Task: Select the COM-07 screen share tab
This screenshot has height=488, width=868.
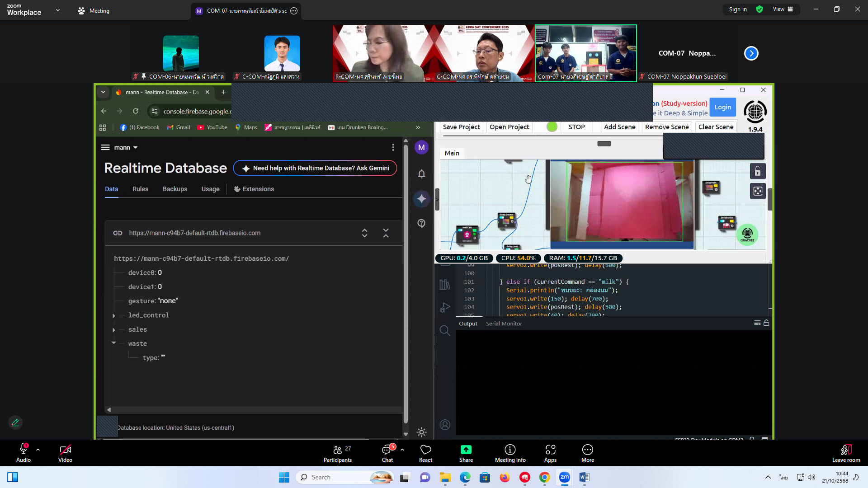Action: pos(246,11)
